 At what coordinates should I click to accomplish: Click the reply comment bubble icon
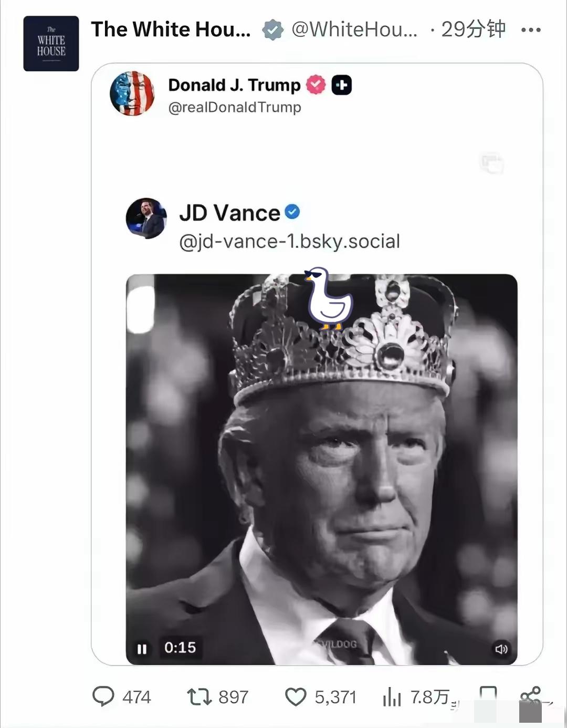103,696
